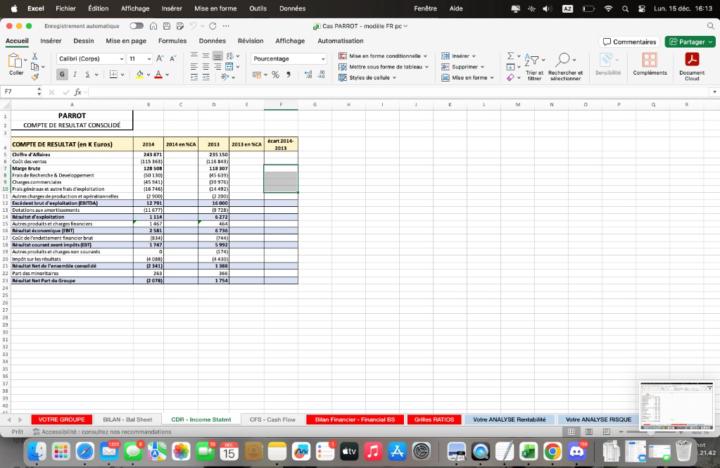Screen dimensions: 720x468
Task: Click the increase decimal icon
Action: pyautogui.click(x=308, y=74)
